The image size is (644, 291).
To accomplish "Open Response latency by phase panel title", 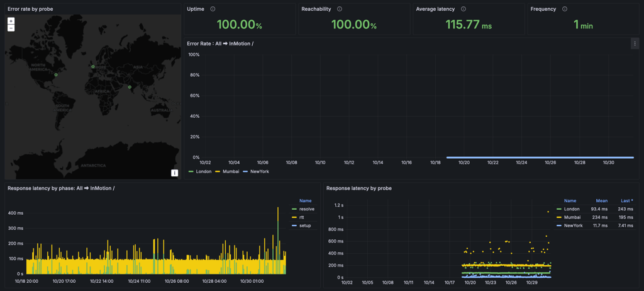I will click(x=61, y=188).
